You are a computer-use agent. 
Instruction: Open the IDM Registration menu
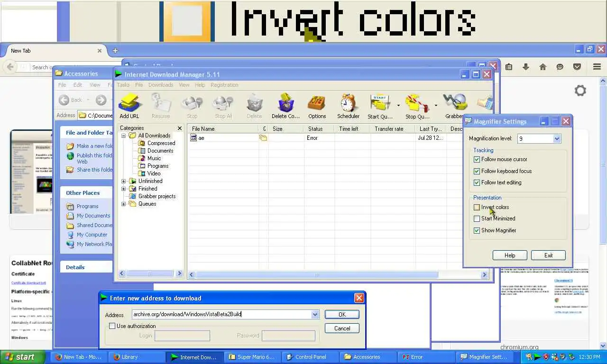(224, 85)
